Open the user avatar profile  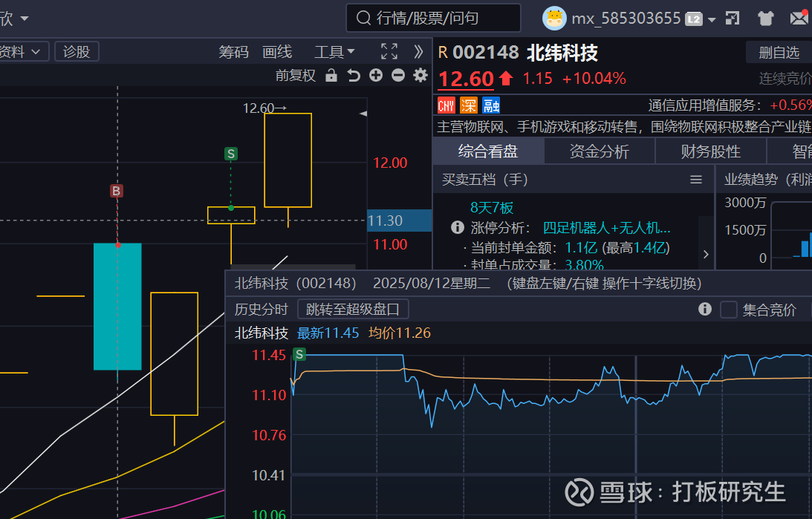554,19
